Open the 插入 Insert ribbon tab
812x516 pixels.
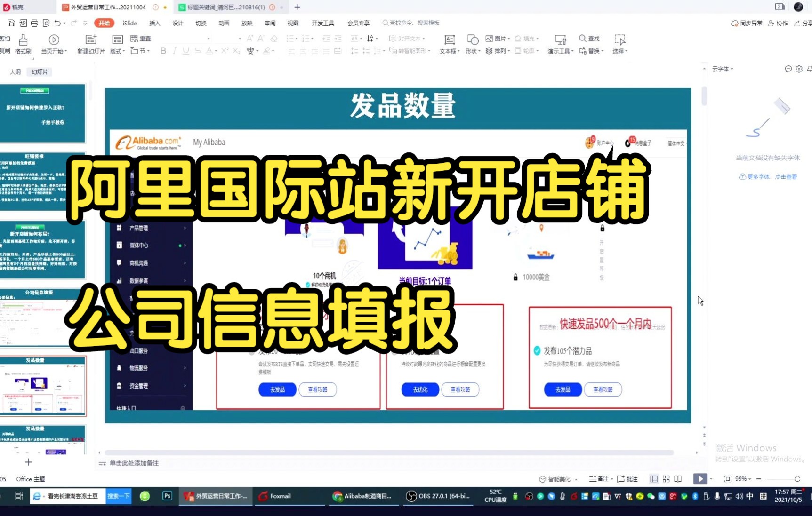tap(154, 23)
